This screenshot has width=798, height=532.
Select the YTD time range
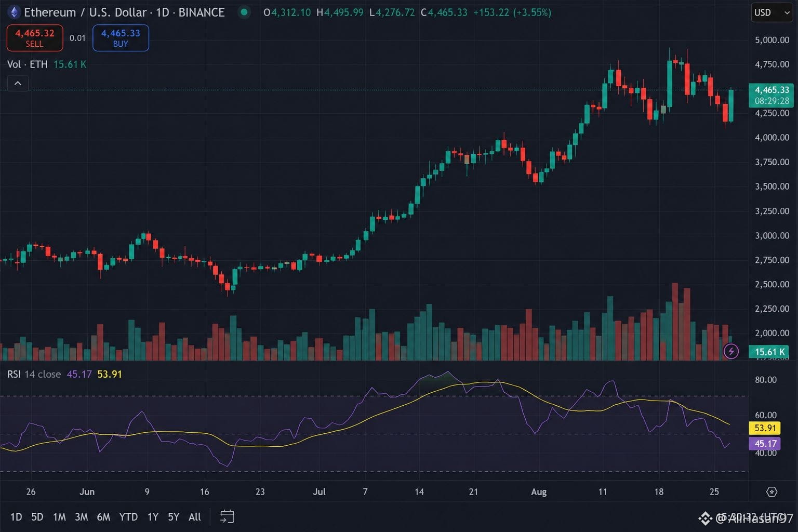pos(128,517)
